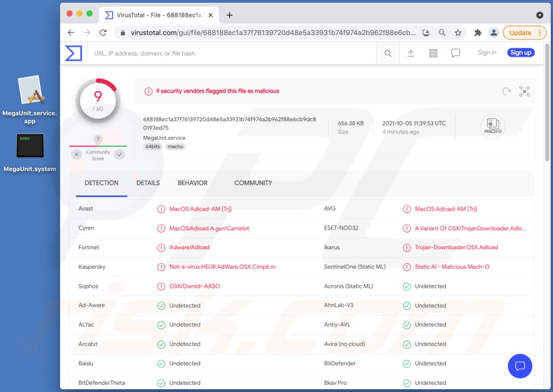Viewport: 553px width, 392px height.
Task: Click the Sign in link
Action: click(486, 52)
